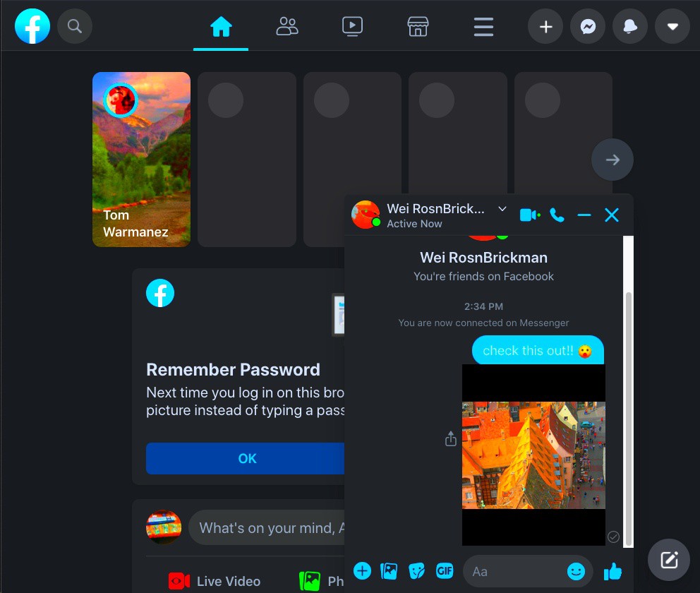Viewport: 700px width, 593px height.
Task: Click the new message compose button
Action: [669, 560]
